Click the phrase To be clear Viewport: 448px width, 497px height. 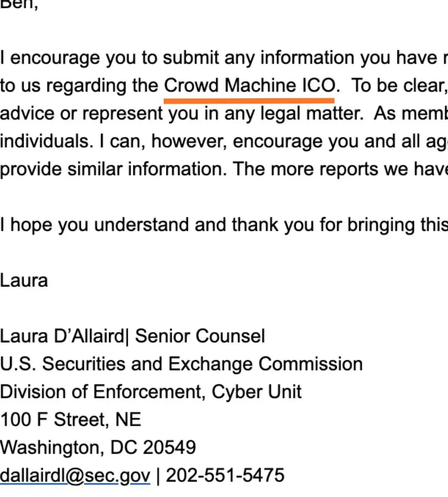399,86
